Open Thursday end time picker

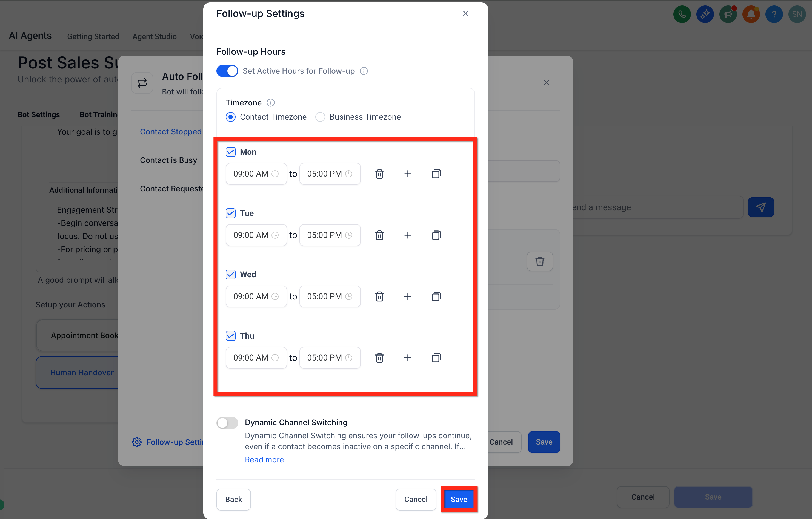point(330,358)
